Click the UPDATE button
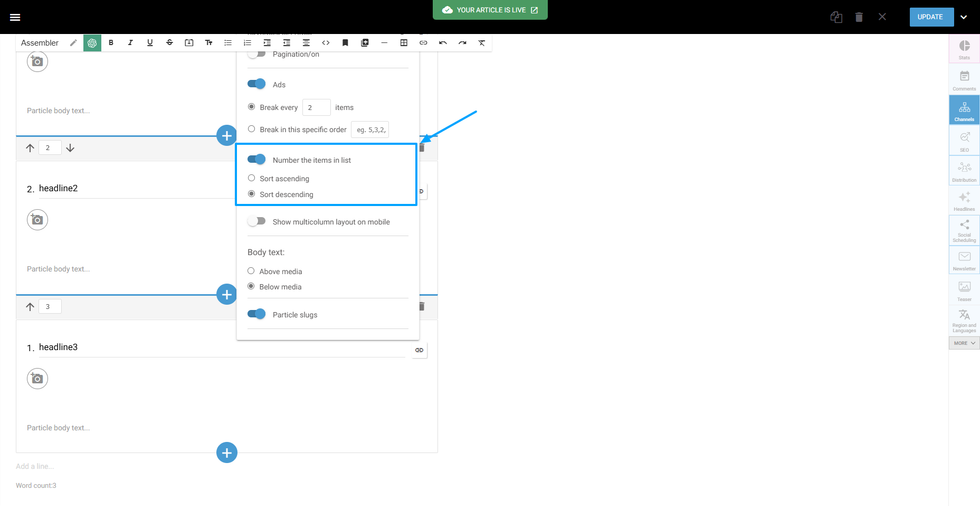This screenshot has height=506, width=980. click(x=930, y=17)
